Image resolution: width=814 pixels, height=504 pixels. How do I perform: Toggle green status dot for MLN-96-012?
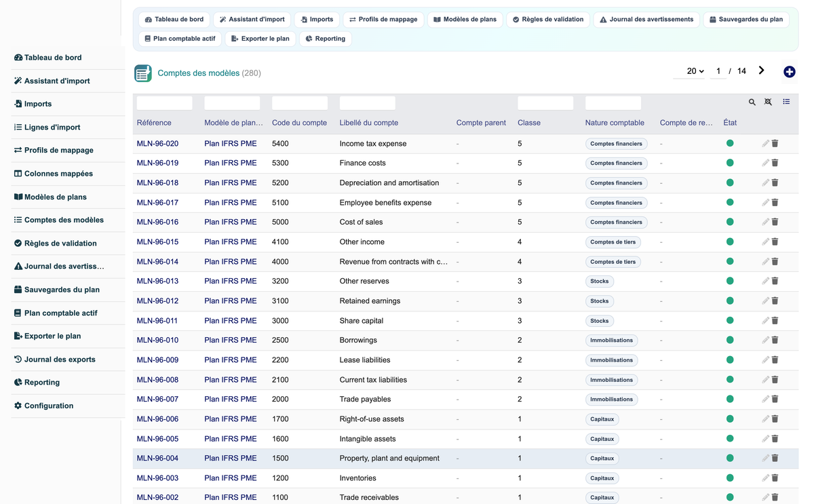coord(730,301)
